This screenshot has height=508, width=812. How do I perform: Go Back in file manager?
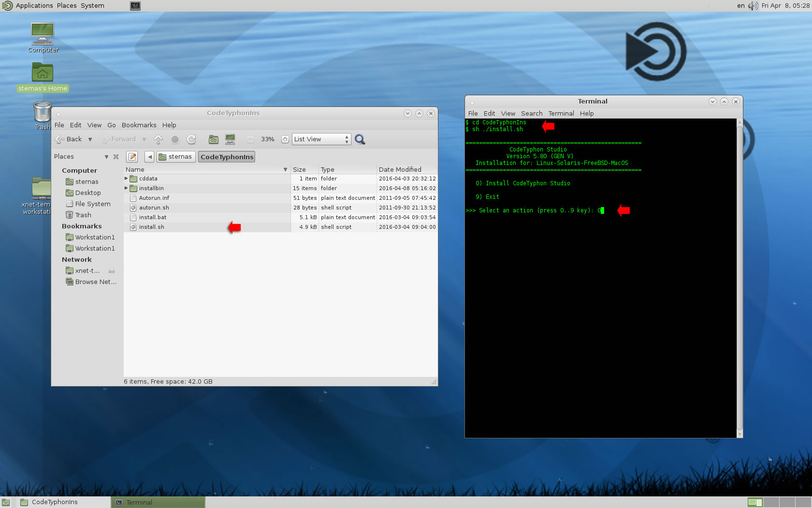click(x=69, y=139)
